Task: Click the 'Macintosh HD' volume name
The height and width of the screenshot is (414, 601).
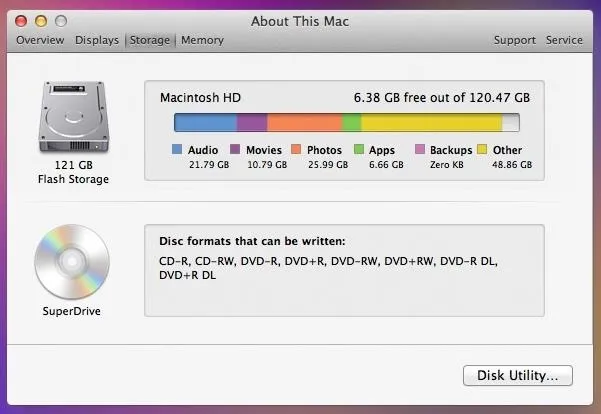Action: point(200,97)
